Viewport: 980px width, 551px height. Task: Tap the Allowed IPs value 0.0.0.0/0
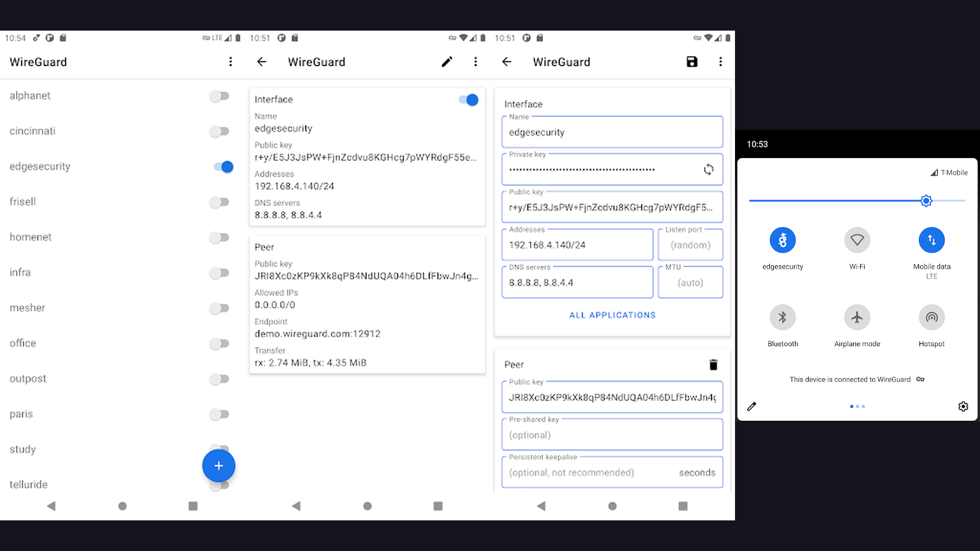pos(275,305)
